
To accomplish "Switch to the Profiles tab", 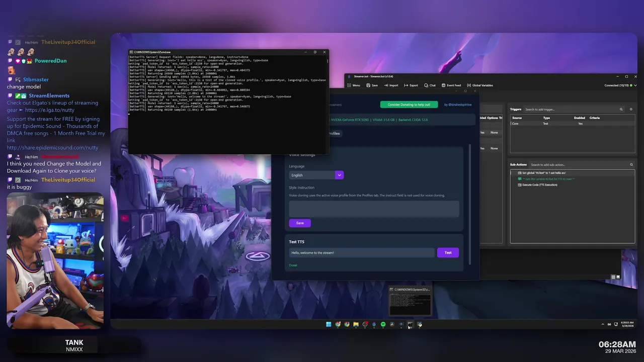I will (334, 134).
